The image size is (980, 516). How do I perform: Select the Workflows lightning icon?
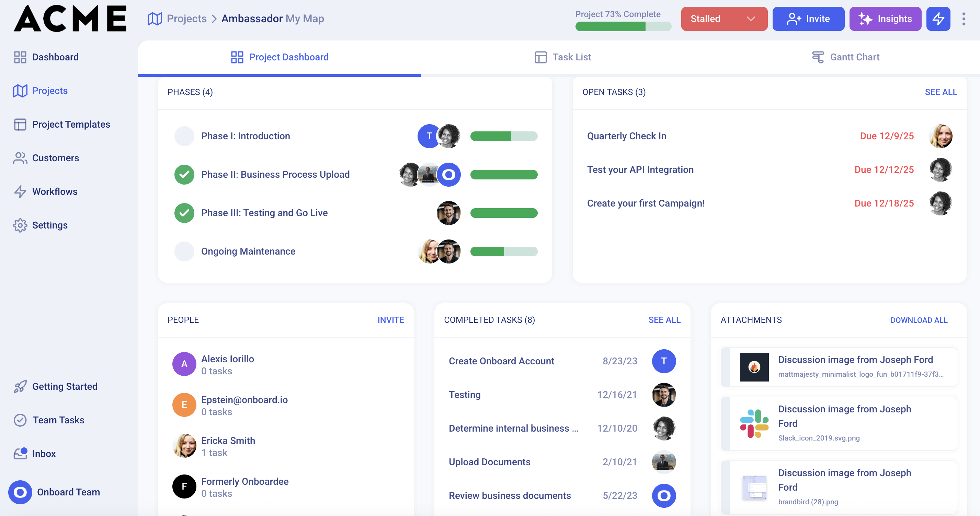[x=20, y=191]
